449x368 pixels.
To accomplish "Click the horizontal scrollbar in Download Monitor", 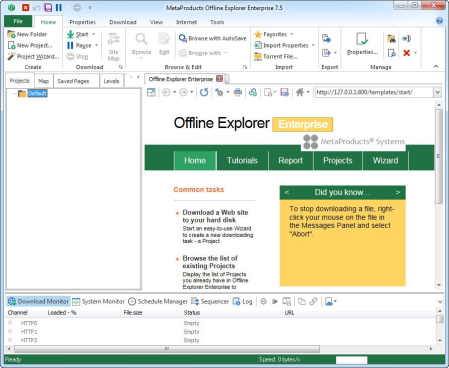I will point(167,349).
